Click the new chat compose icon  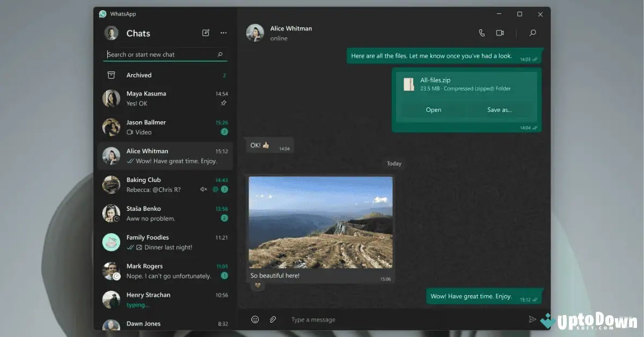coord(206,33)
